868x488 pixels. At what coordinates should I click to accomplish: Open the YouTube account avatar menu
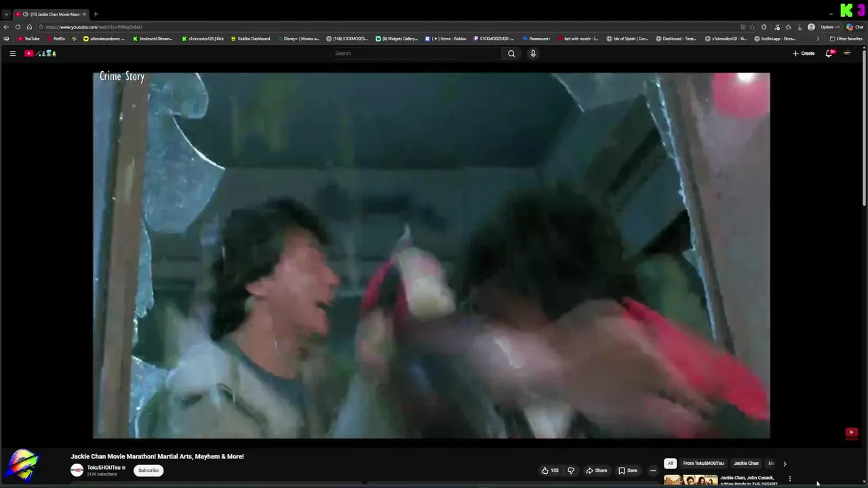tap(847, 54)
